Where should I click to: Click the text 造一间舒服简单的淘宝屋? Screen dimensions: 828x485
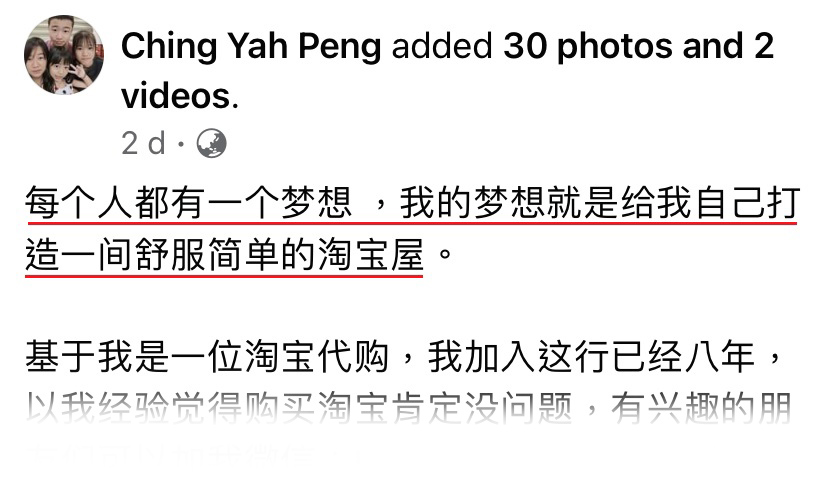(x=225, y=254)
